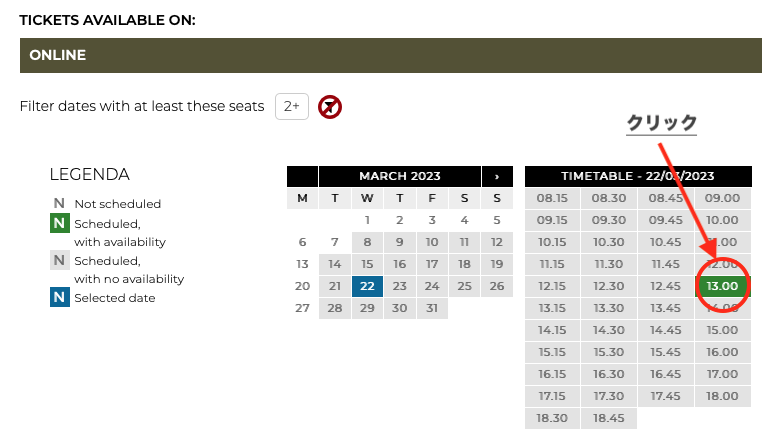This screenshot has width=773, height=439.
Task: Select March 22 on the calendar
Action: coord(367,286)
